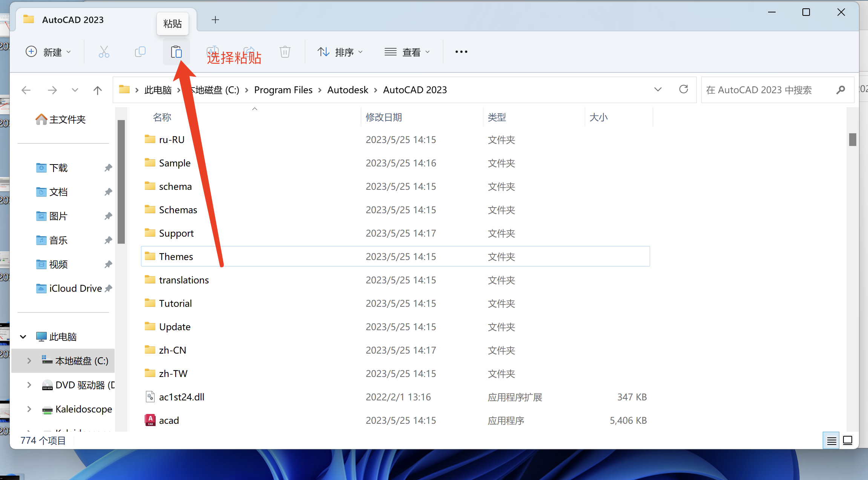Click Autodesk in address breadcrumb
This screenshot has width=868, height=480.
(x=348, y=90)
